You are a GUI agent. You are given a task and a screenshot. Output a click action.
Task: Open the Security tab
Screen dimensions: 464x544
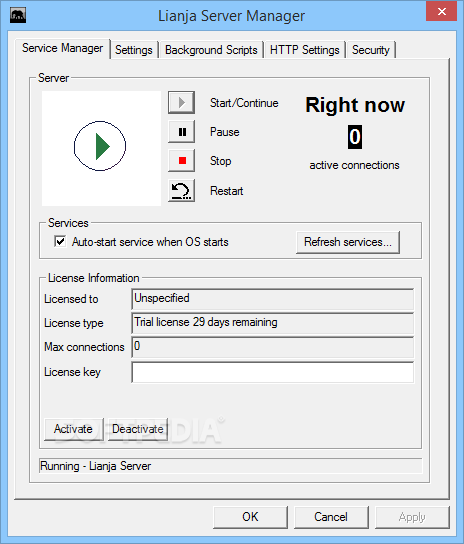[370, 50]
